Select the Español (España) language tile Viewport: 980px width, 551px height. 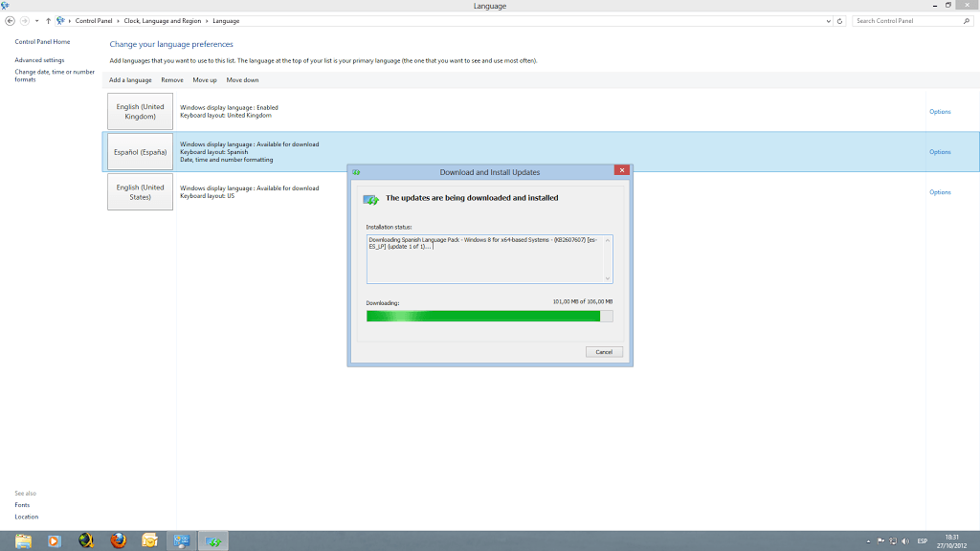point(140,152)
